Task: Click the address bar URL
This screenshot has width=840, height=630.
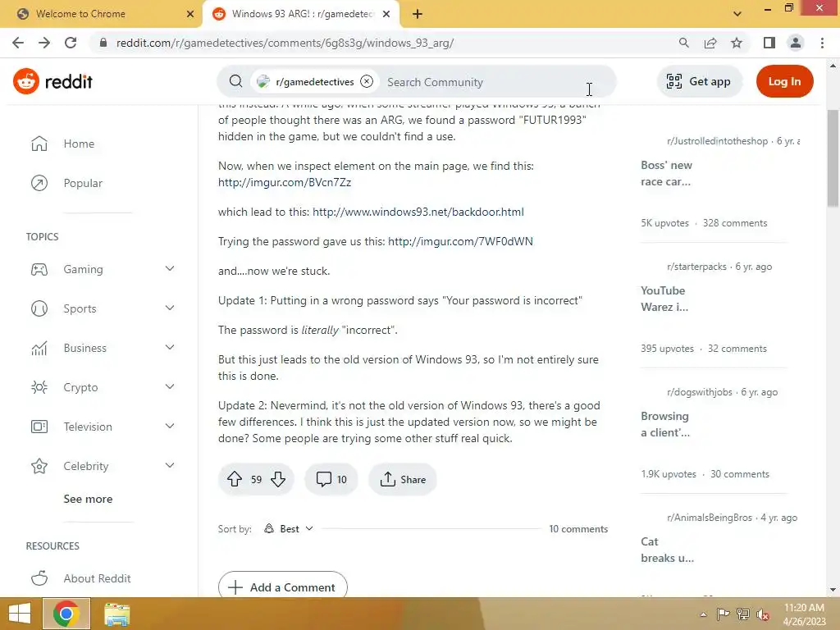Action: (x=285, y=43)
